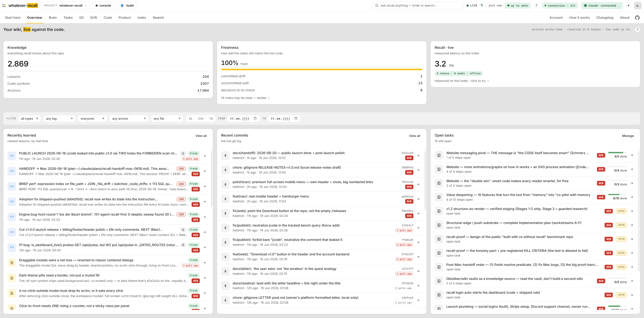
Task: Open the any tag filter dropdown
Action: click(x=59, y=118)
